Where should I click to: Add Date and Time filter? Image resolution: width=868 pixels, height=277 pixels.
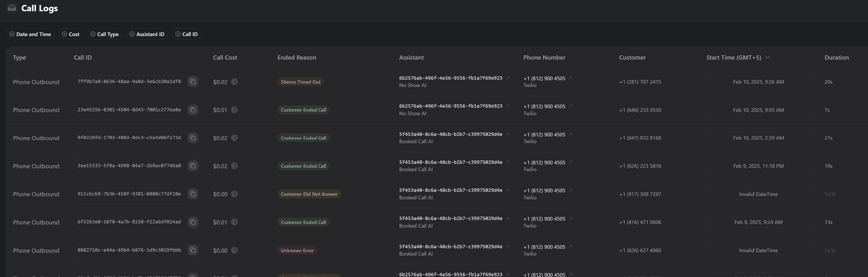[30, 34]
